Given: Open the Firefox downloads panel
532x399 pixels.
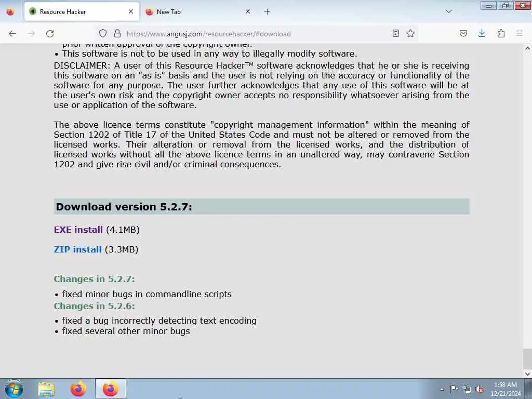Looking at the screenshot, I should pos(482,33).
